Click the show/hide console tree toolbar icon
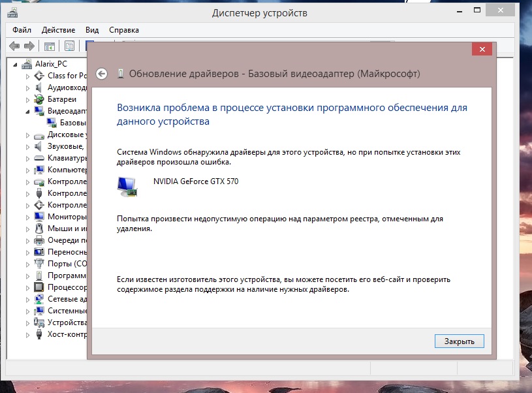Viewport: 532px width, 393px height. coord(50,46)
